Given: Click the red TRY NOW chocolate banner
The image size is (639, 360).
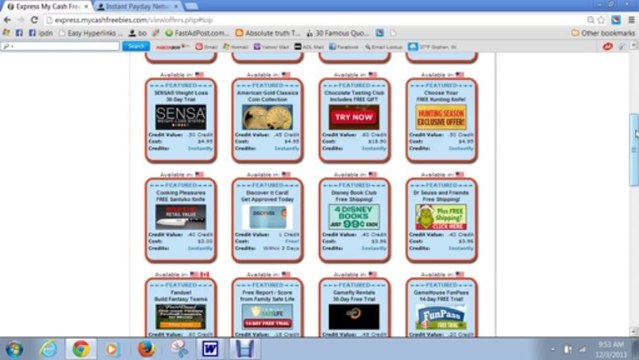Looking at the screenshot, I should pos(354,117).
